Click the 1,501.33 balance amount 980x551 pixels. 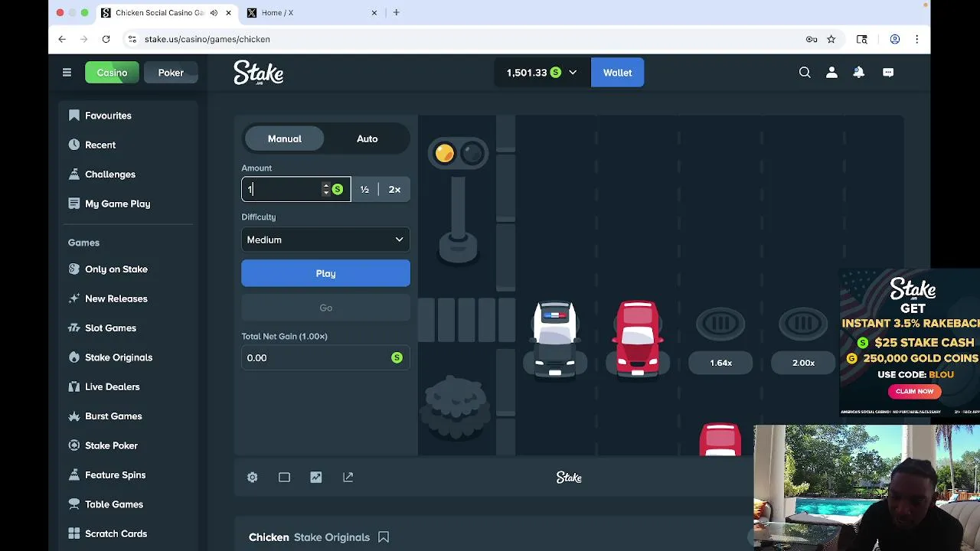527,73
